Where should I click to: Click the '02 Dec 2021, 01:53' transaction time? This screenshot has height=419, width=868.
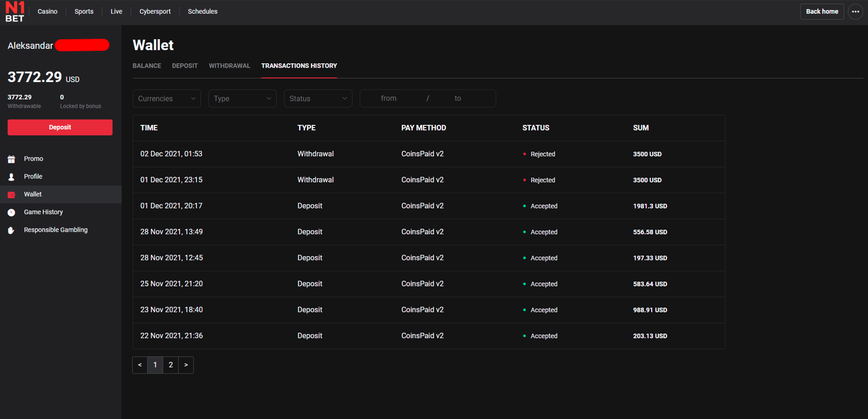point(171,154)
